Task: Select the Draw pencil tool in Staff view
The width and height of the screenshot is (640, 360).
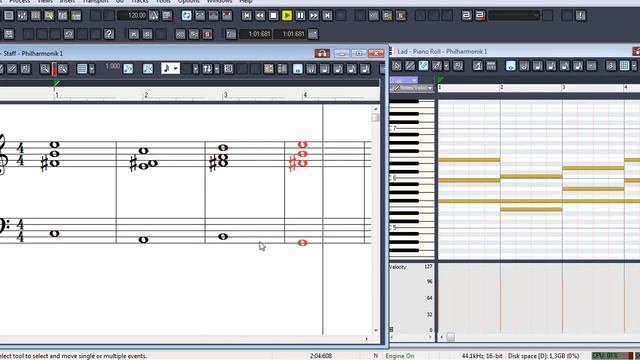Action: tap(12, 69)
